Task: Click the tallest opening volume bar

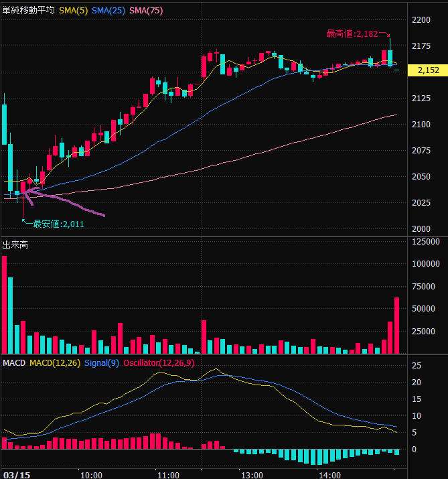Action: 4,305
